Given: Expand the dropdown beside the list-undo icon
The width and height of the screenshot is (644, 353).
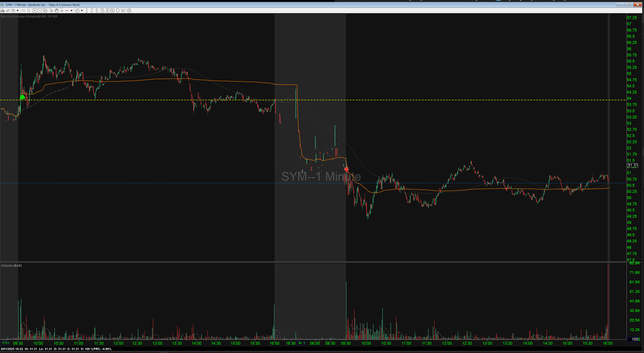Looking at the screenshot, I should click(x=18, y=11).
